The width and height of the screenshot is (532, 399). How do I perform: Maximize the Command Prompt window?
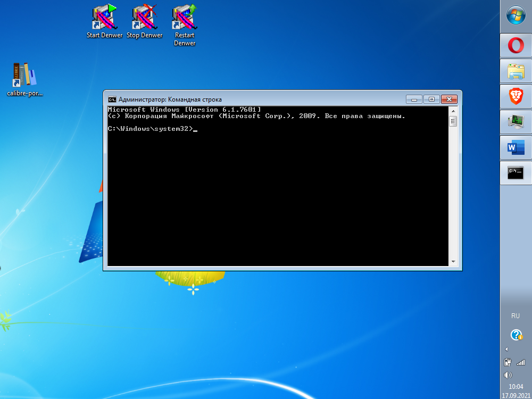(x=431, y=99)
